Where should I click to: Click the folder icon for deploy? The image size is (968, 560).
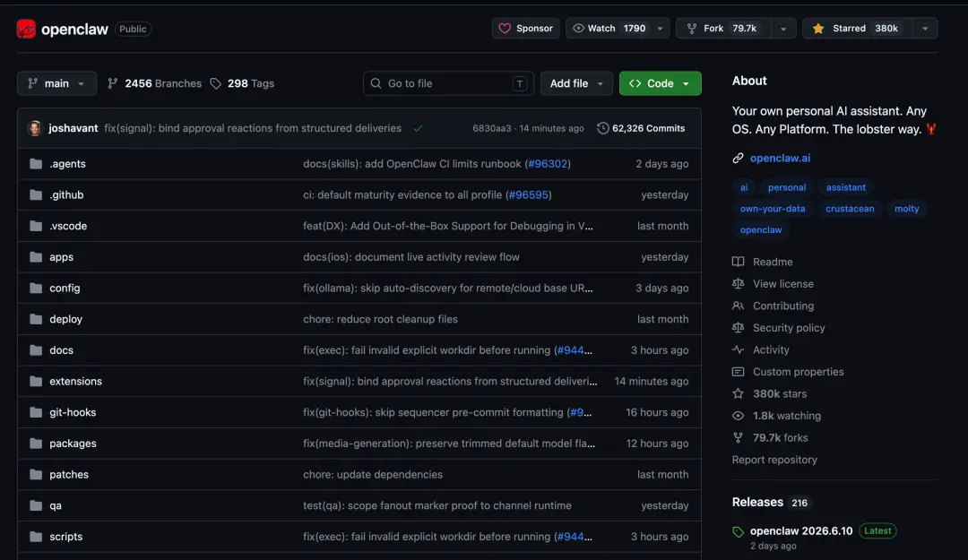click(x=36, y=319)
